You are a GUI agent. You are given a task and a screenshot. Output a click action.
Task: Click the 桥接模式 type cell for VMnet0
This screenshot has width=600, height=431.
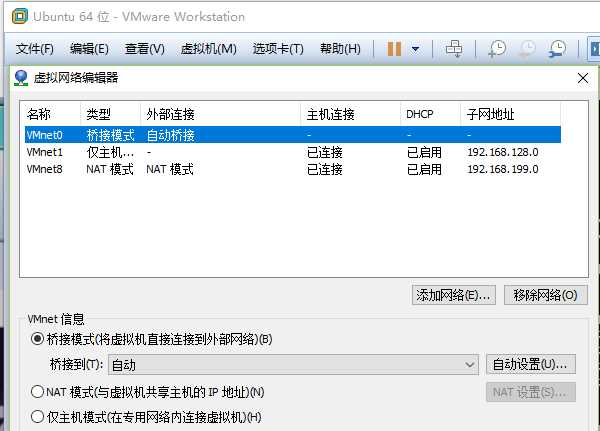111,135
